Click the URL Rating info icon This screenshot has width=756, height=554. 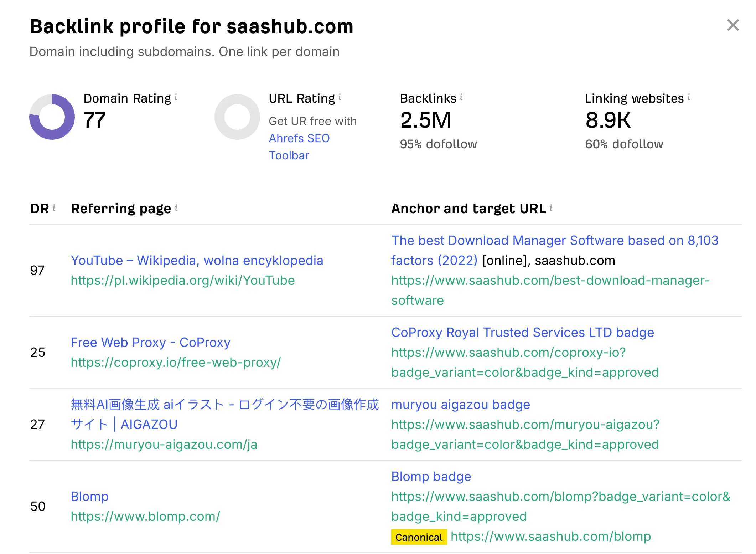(x=340, y=97)
